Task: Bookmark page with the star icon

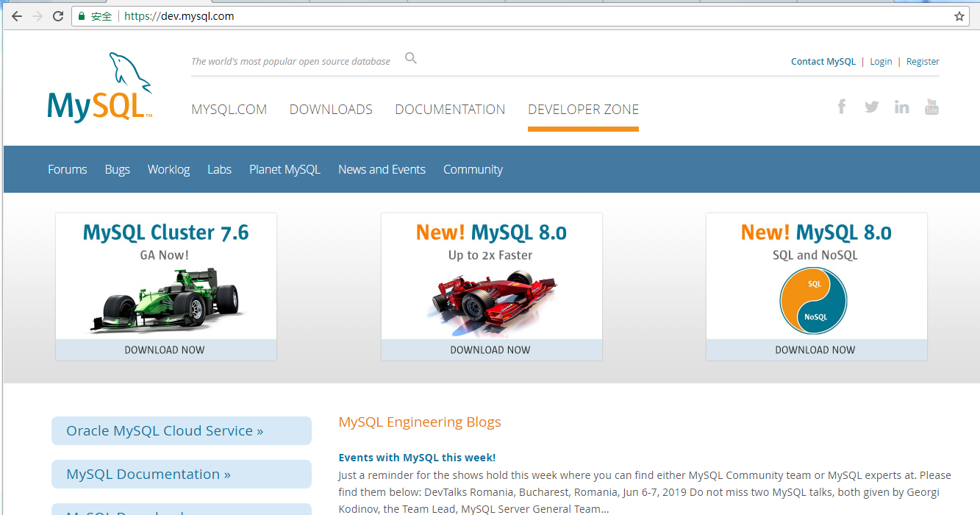Action: tap(959, 16)
